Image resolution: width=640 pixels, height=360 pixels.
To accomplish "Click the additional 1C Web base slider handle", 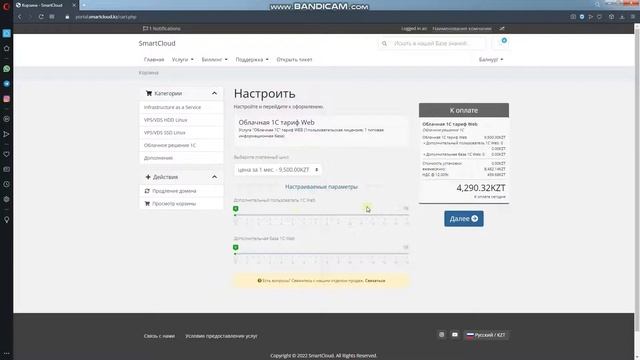I will [236, 248].
